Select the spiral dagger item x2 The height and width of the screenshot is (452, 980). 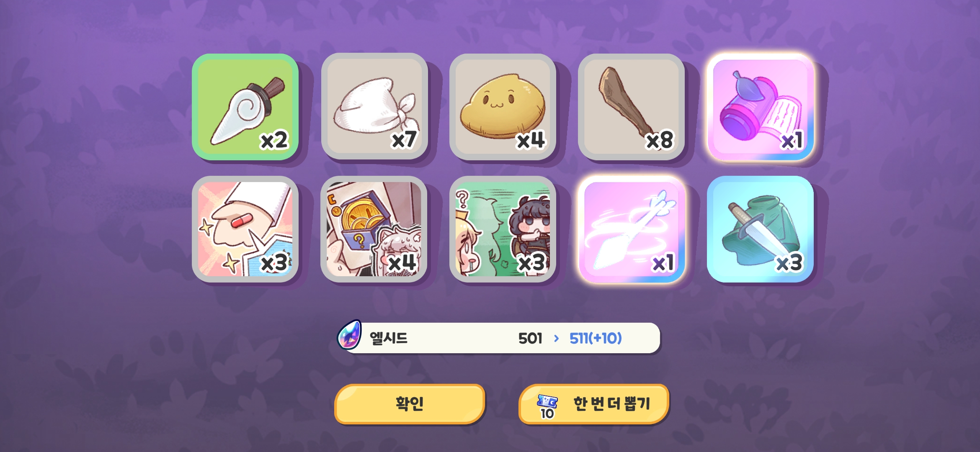click(x=245, y=107)
